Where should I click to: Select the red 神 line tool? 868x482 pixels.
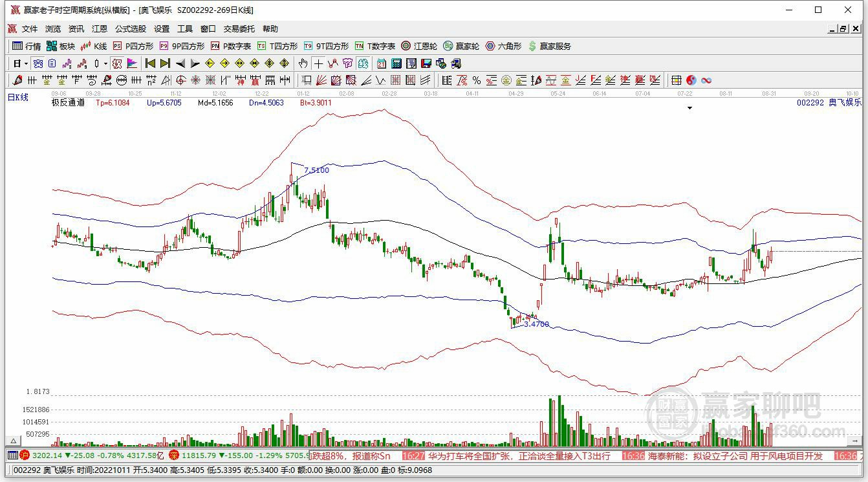pos(240,80)
